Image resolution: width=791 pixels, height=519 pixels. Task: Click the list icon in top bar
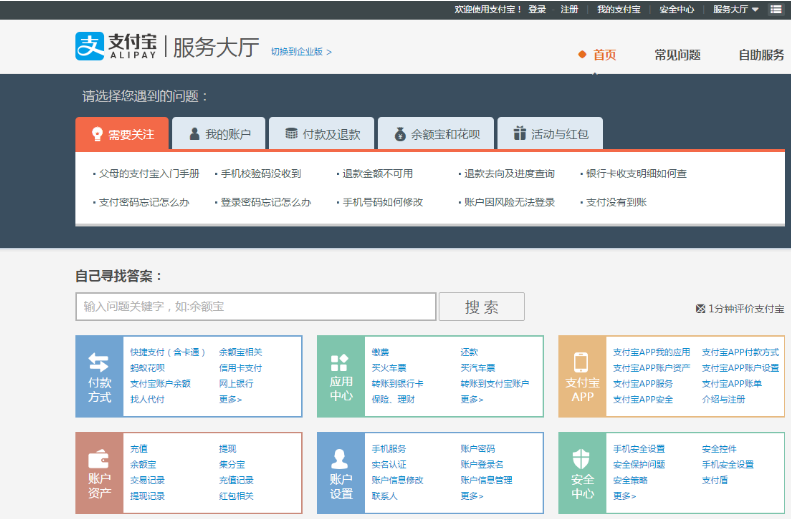pos(776,9)
